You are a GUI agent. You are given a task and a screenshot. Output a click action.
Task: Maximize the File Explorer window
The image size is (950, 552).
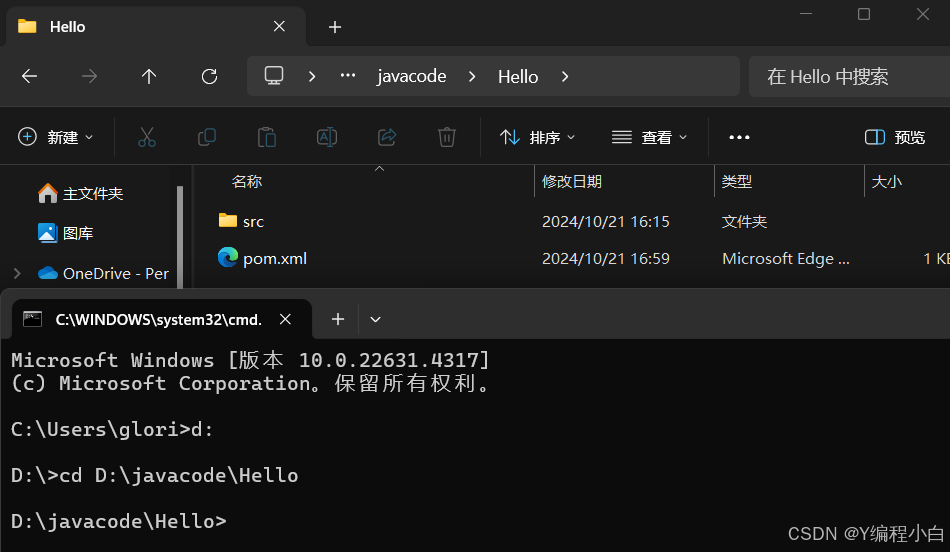click(864, 14)
